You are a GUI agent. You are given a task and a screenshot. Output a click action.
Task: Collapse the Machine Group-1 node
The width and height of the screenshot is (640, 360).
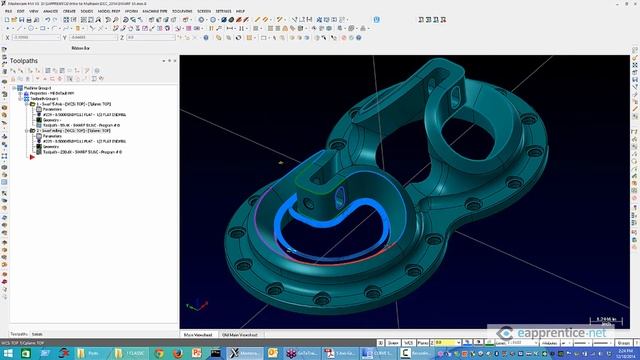pyautogui.click(x=14, y=88)
